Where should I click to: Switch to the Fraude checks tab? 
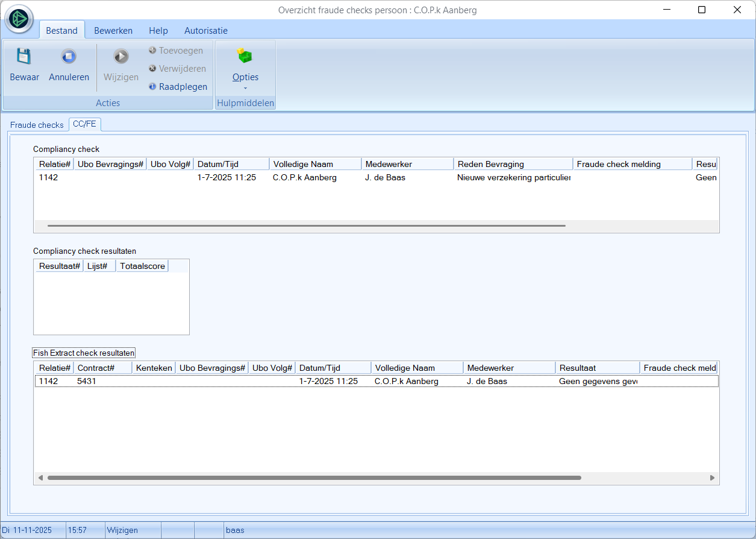(37, 125)
